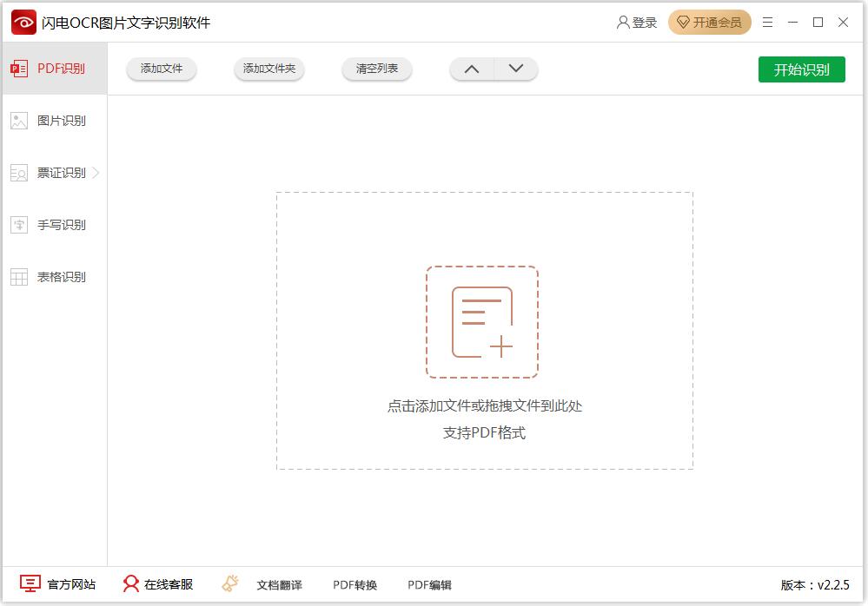The width and height of the screenshot is (868, 606).
Task: Open the hamburger menu at top right
Action: [766, 22]
